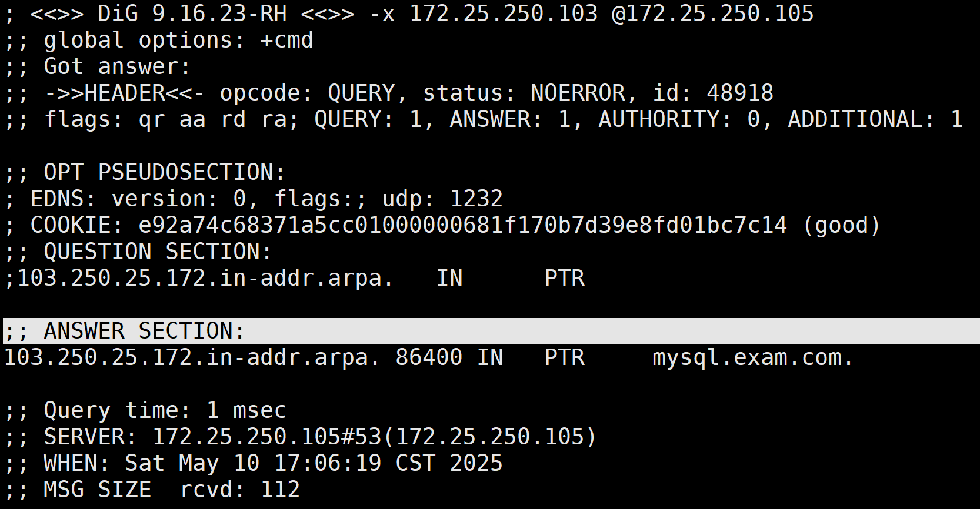980x509 pixels.
Task: Click the udp 1232 value
Action: 442,199
